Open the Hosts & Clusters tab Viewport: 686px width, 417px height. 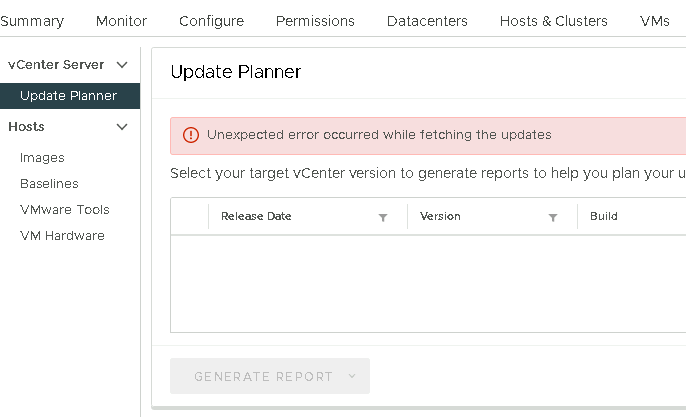(x=553, y=21)
